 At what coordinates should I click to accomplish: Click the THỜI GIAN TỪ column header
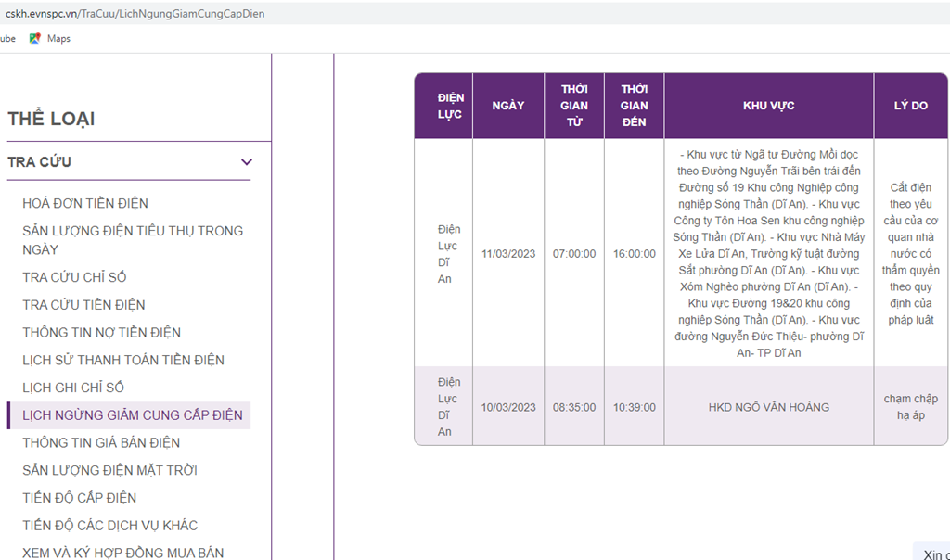[x=574, y=106]
